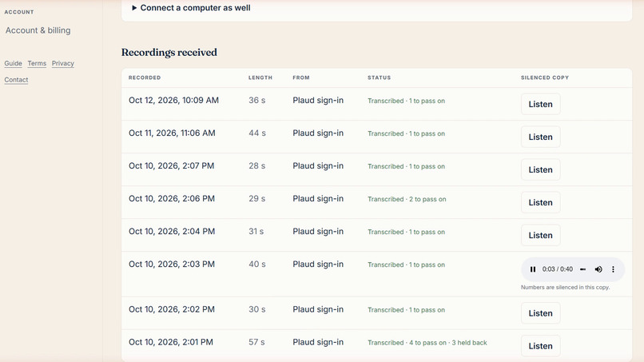The height and width of the screenshot is (362, 644).
Task: Click the "Oct 10, 2026, 2:04 PM" date cell
Action: click(x=172, y=232)
